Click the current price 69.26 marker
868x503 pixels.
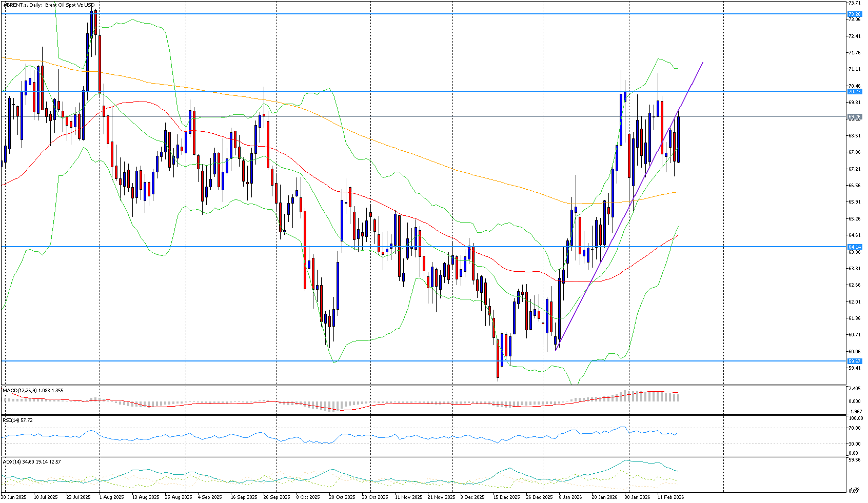[x=854, y=117]
